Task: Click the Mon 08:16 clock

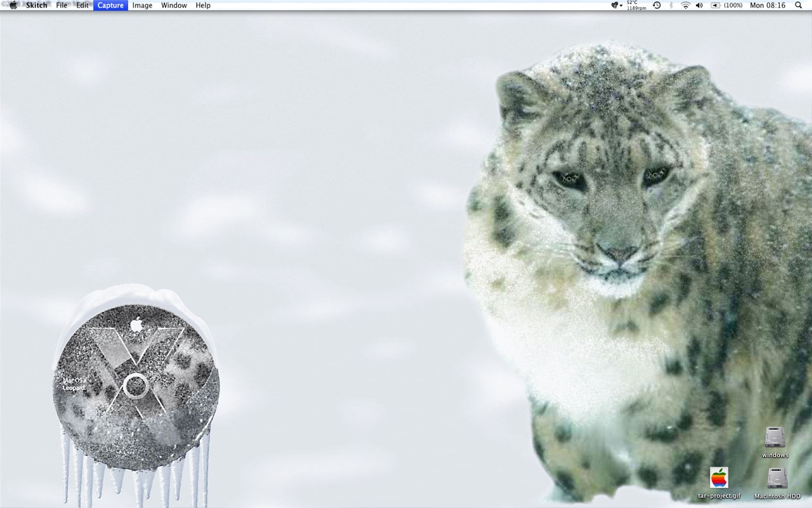Action: click(768, 5)
